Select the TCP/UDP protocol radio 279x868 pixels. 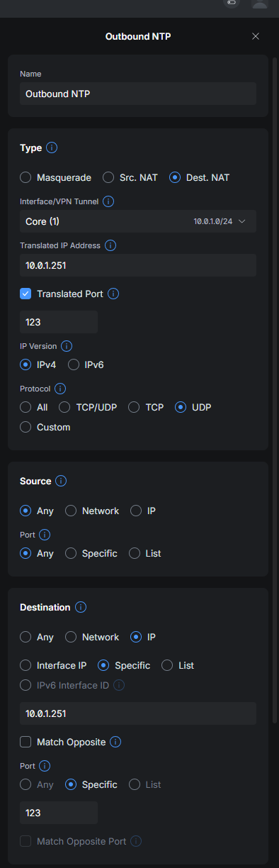click(x=64, y=407)
